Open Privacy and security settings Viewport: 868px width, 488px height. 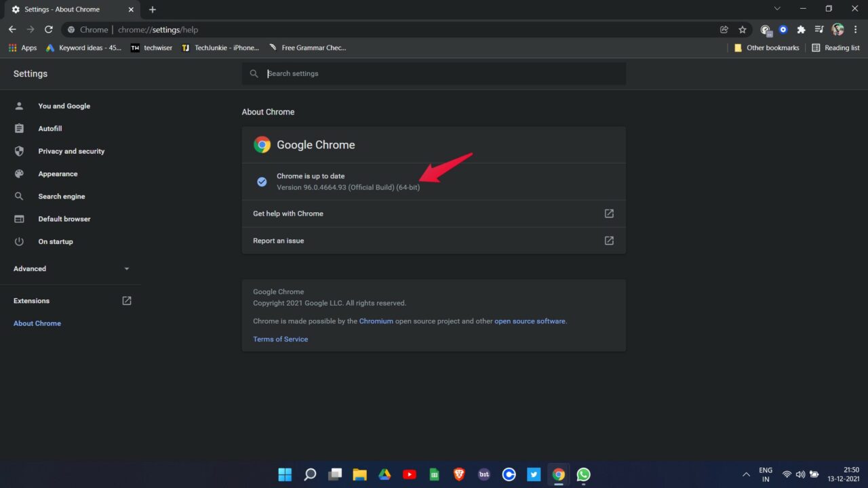click(x=71, y=151)
